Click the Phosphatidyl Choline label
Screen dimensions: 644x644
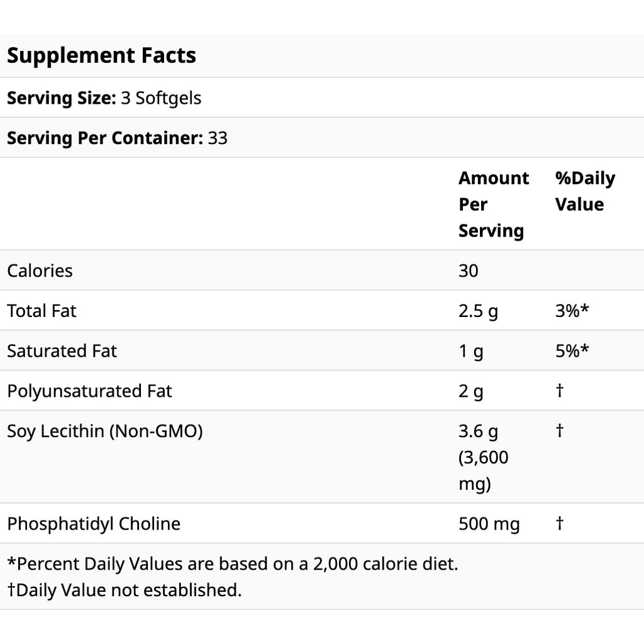coord(94,523)
